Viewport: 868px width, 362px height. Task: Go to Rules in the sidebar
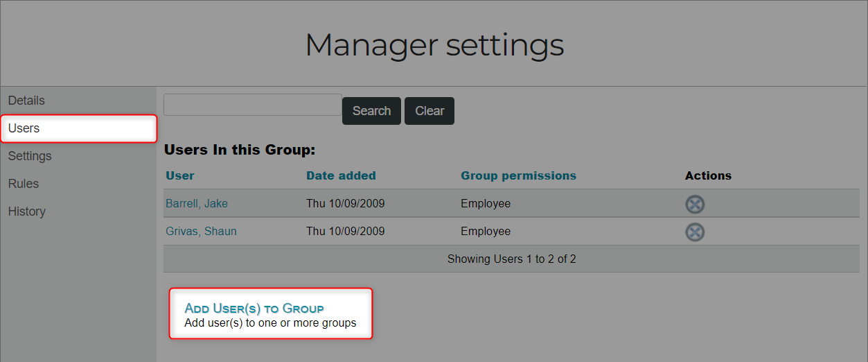click(24, 184)
